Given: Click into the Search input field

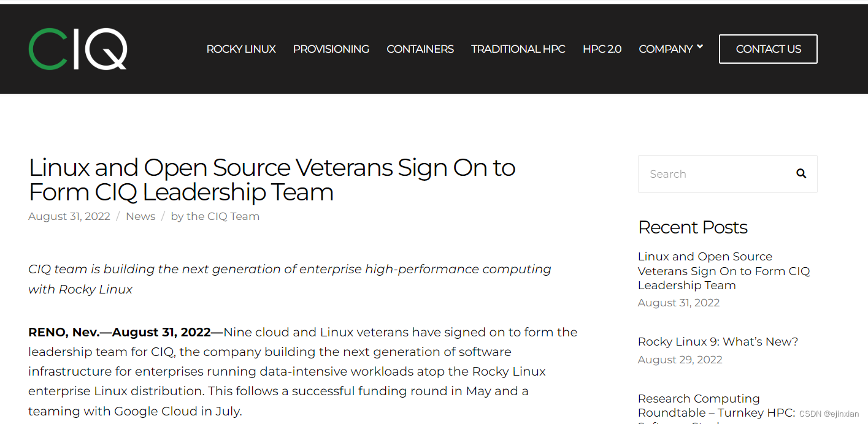Looking at the screenshot, I should pyautogui.click(x=715, y=174).
